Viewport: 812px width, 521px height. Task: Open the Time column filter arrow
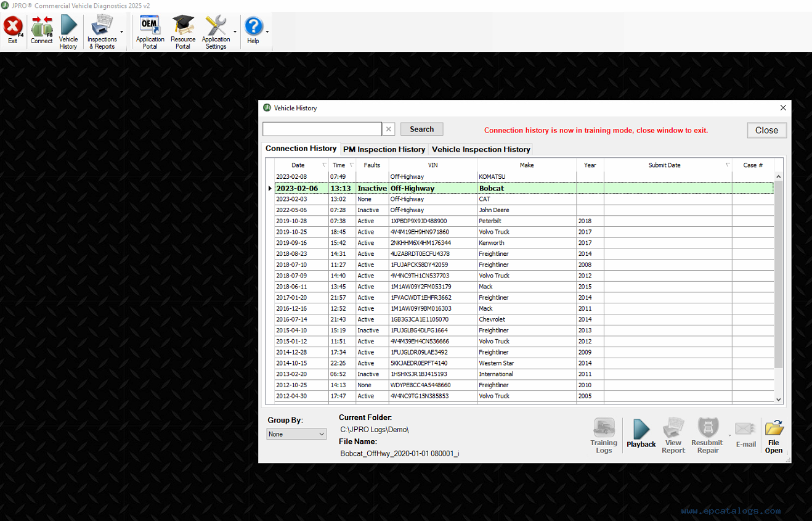pos(352,165)
